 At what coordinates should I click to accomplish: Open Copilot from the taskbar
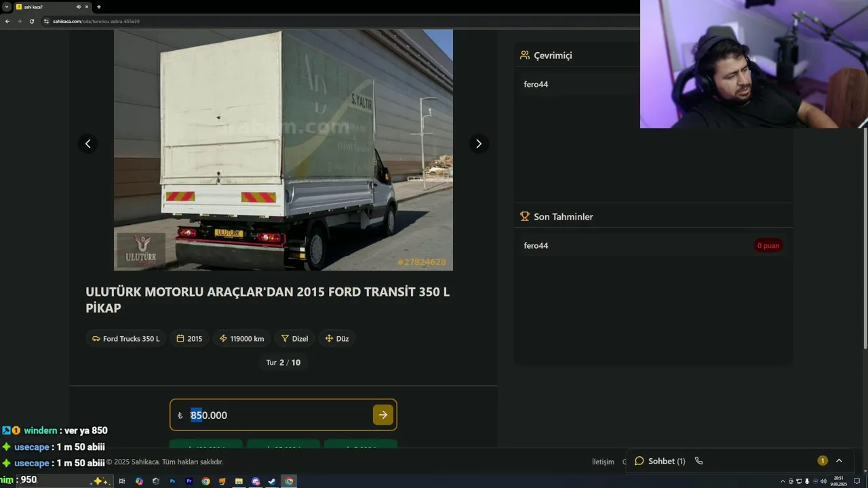[x=139, y=481]
